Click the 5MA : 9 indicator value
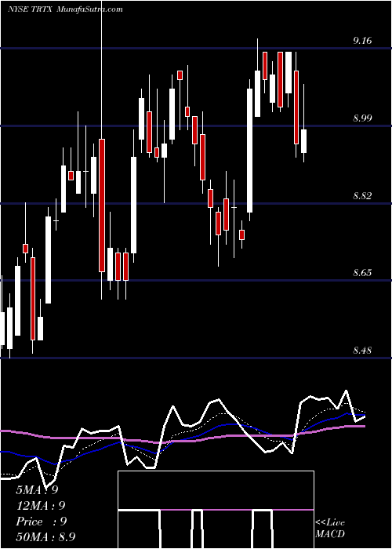The image size is (392, 549). (37, 490)
